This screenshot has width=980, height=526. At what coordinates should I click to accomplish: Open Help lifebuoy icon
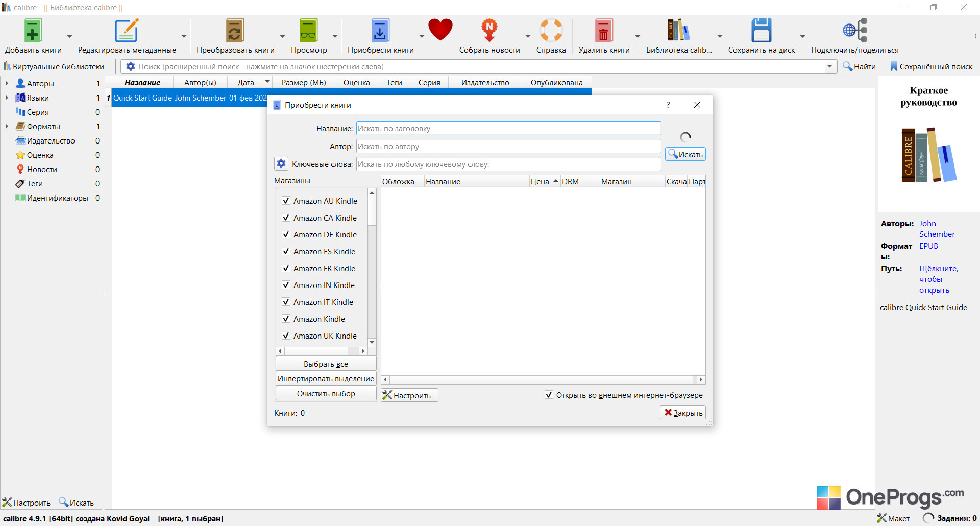click(x=551, y=31)
